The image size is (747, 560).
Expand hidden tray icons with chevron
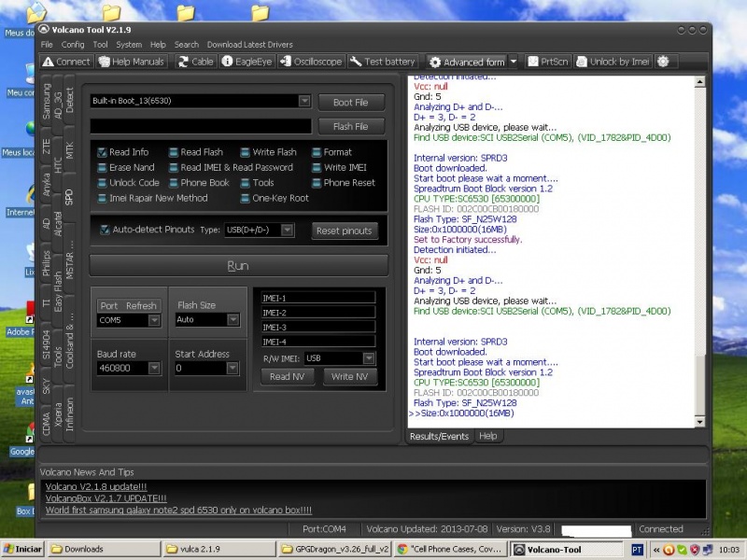[656, 550]
